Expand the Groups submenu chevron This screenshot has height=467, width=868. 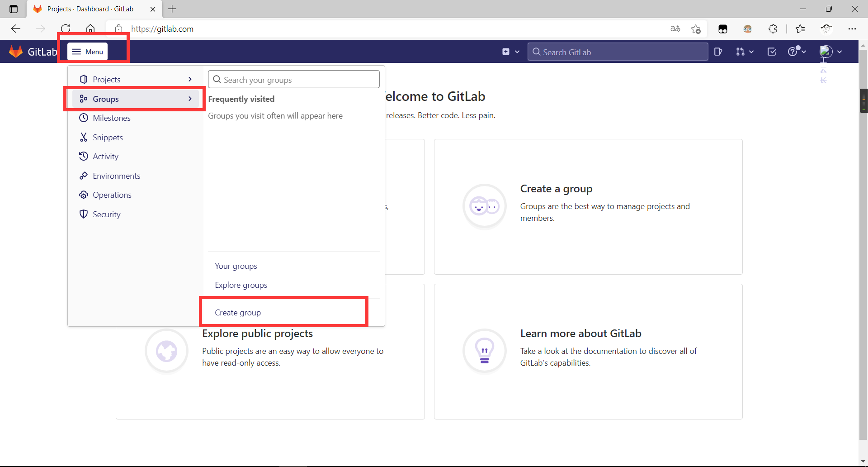pos(190,99)
